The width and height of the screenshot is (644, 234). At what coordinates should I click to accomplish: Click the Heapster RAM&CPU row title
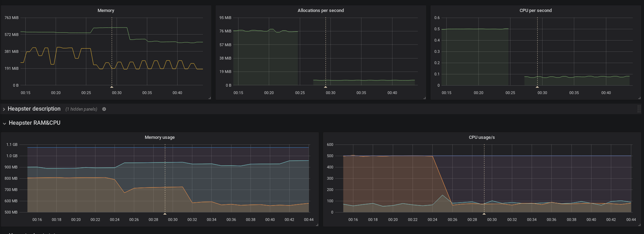35,123
